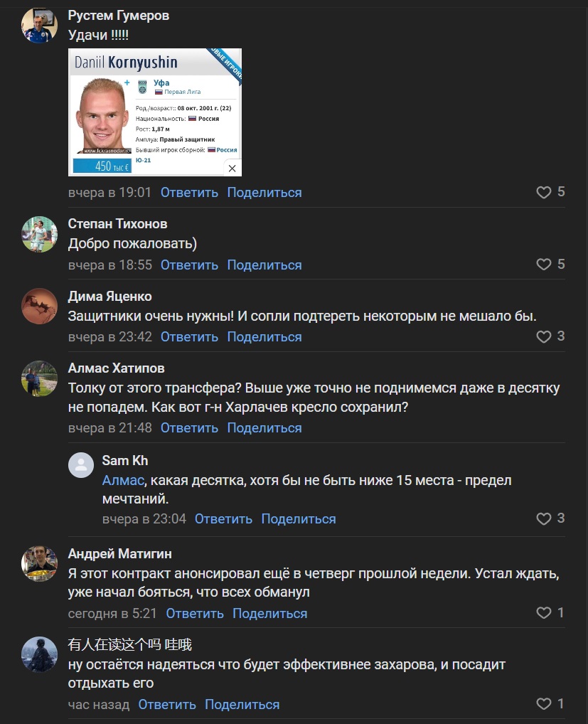Open timestamp сегодня в 5:21
The height and width of the screenshot is (724, 588).
click(112, 614)
